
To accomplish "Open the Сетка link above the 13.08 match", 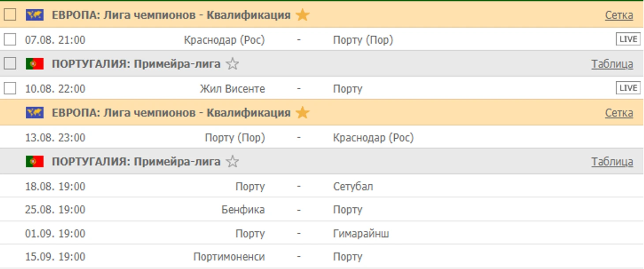I will pyautogui.click(x=618, y=113).
